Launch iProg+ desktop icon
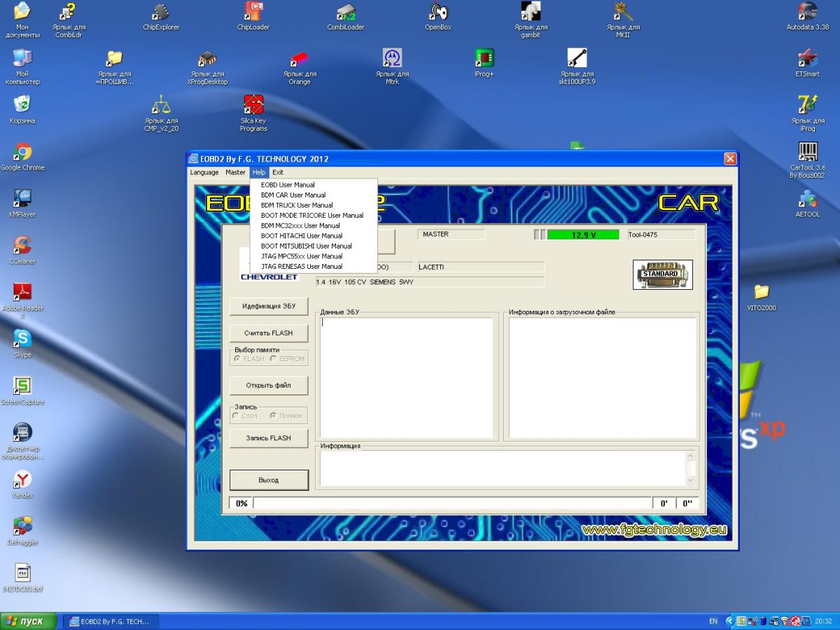This screenshot has width=840, height=630. (484, 63)
